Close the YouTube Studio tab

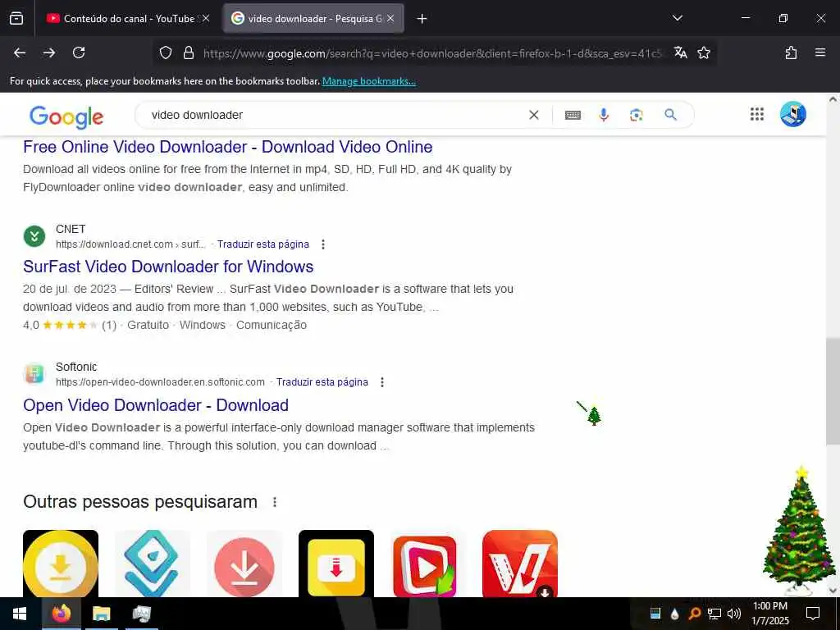(206, 18)
